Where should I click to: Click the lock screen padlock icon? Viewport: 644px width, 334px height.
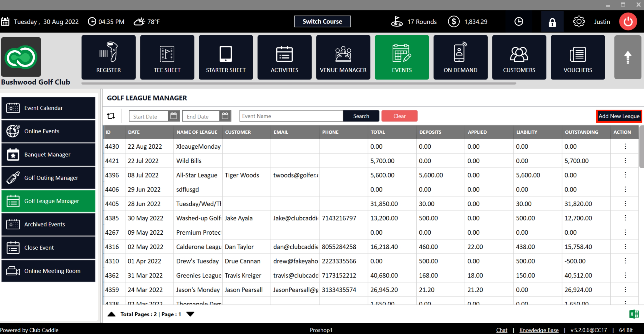point(552,22)
